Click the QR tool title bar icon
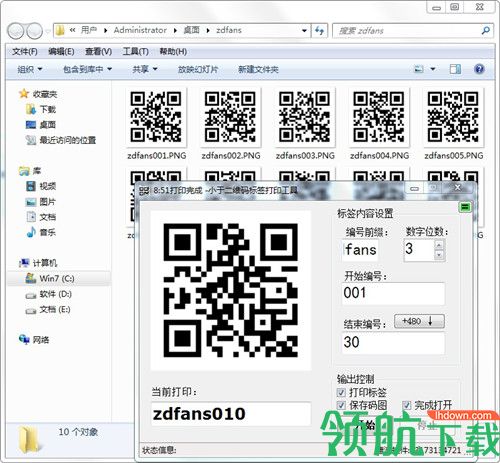Image resolution: width=500 pixels, height=463 pixels. 144,191
